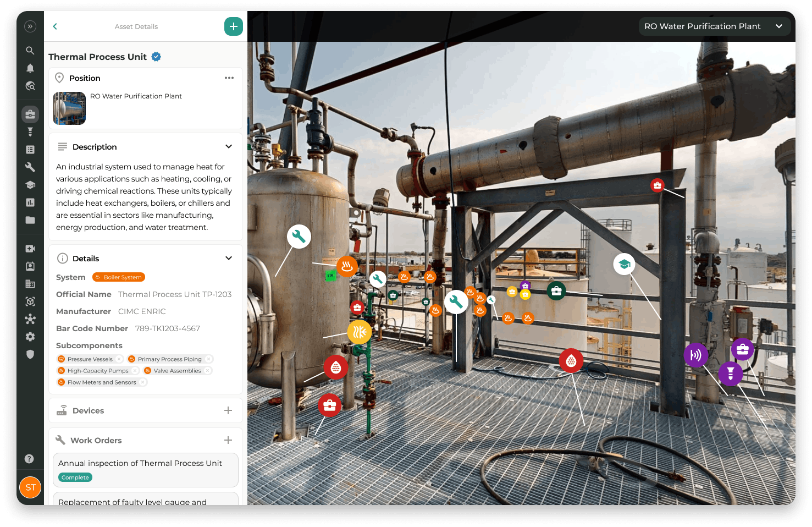Collapse the Description section
The image size is (812, 527).
click(229, 147)
